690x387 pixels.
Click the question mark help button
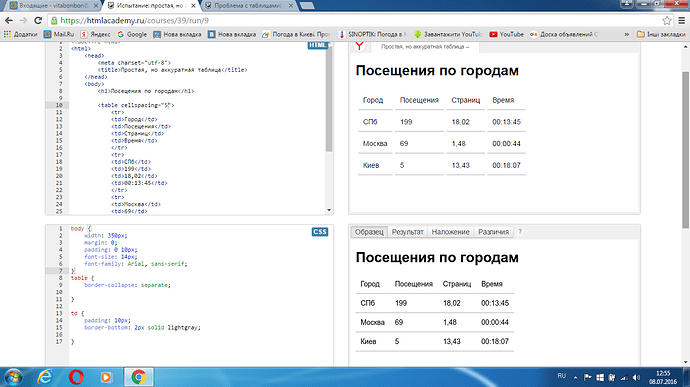point(520,232)
